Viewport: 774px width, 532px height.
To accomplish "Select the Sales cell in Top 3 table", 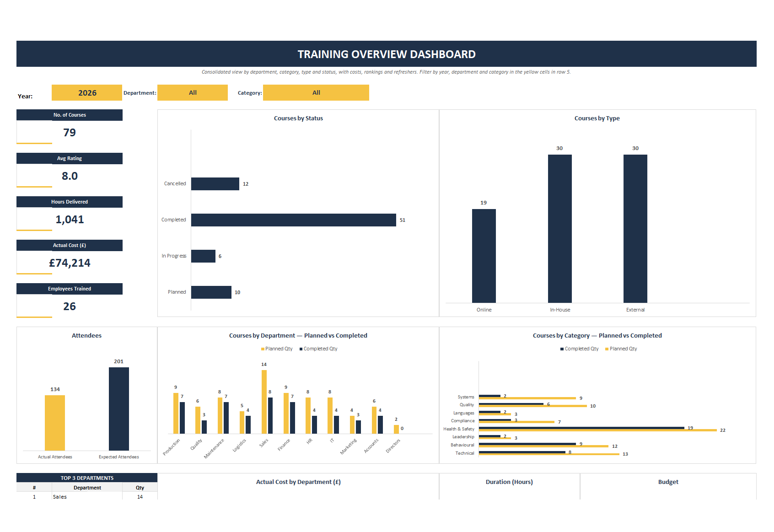I will point(87,497).
